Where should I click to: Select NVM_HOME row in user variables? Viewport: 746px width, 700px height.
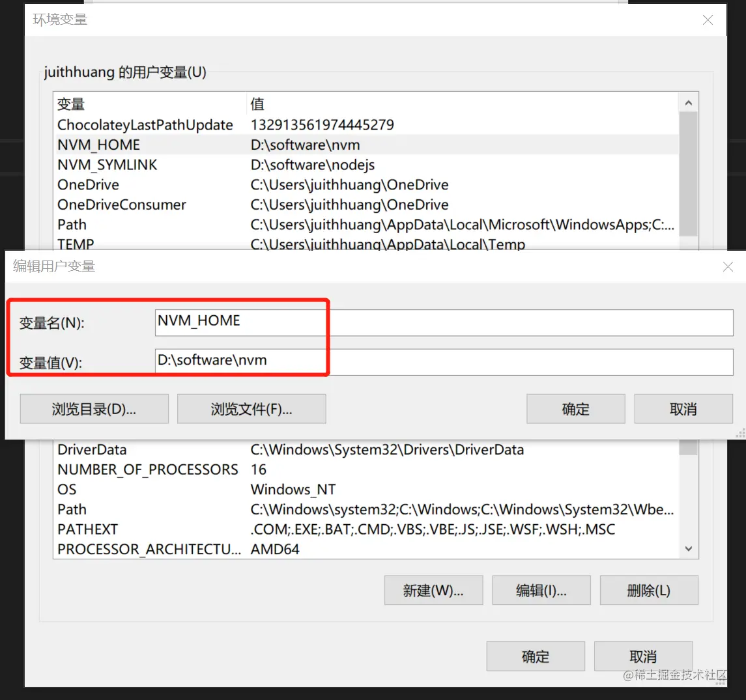[x=366, y=145]
